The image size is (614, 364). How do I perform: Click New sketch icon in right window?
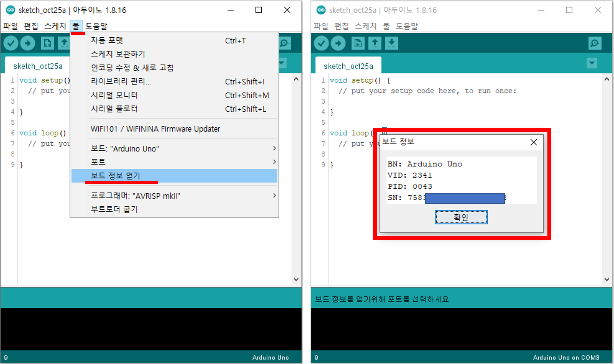358,43
